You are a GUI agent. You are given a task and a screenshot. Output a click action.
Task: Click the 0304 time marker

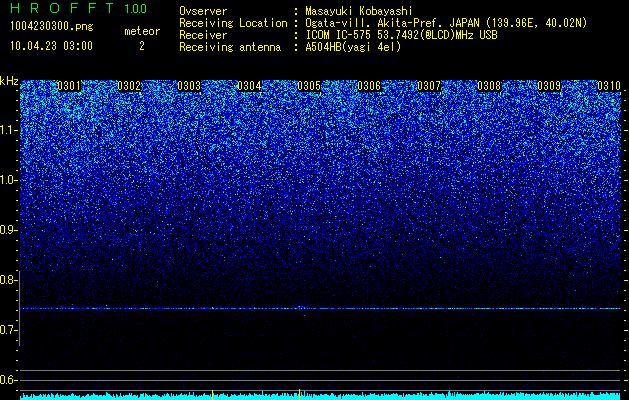249,86
